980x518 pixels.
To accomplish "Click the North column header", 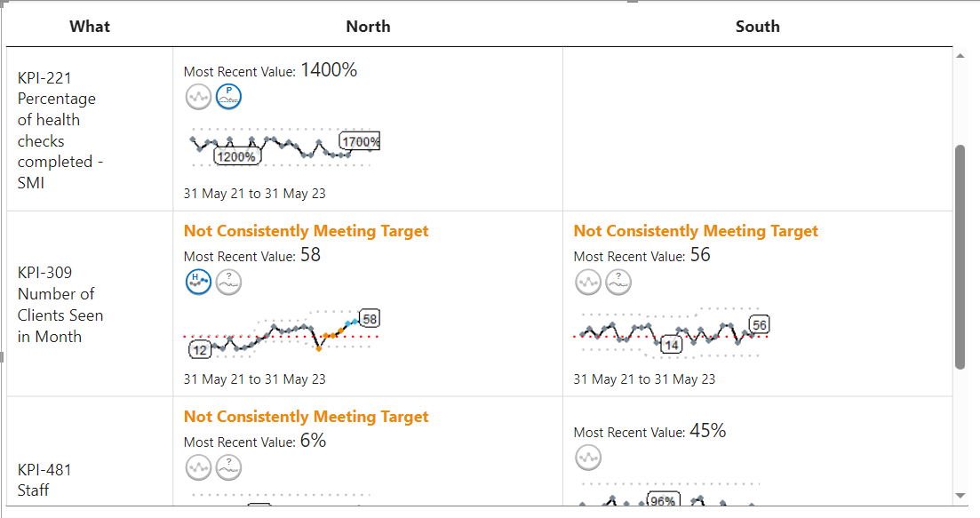I will pyautogui.click(x=368, y=27).
